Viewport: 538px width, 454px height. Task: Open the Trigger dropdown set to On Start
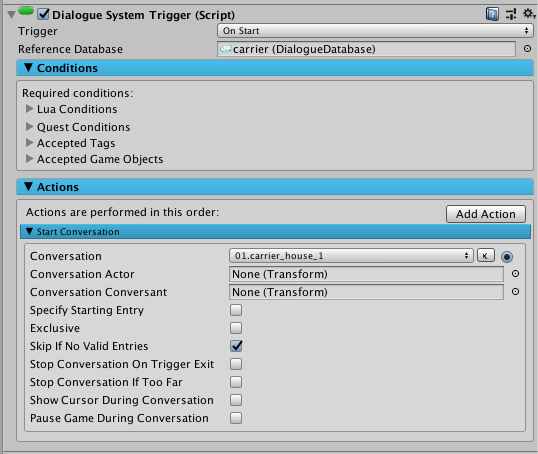click(375, 31)
